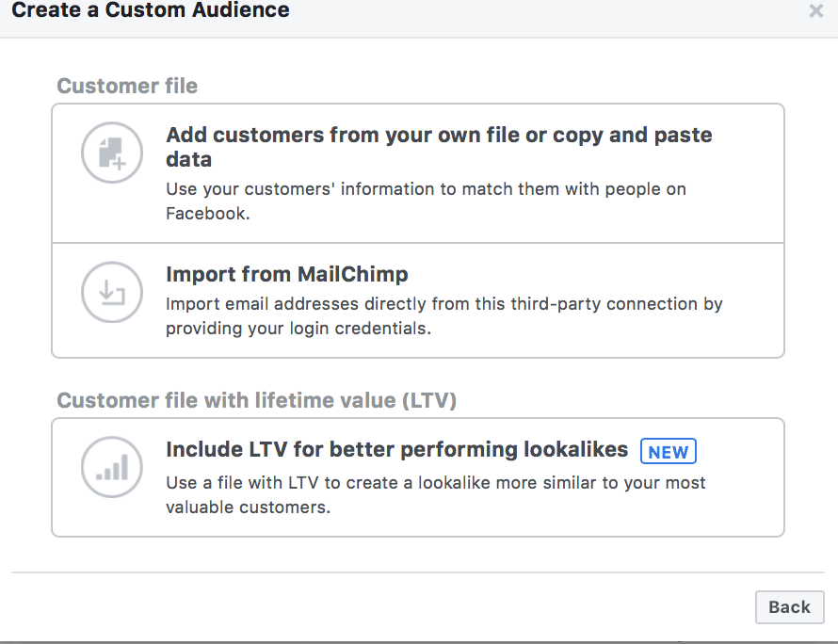Click the LTV bar chart icon
The width and height of the screenshot is (838, 644).
coord(112,467)
